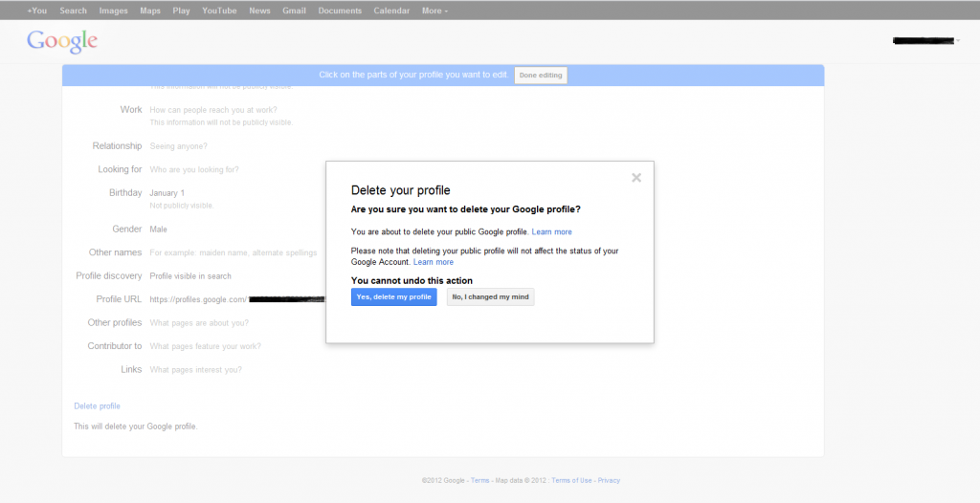Open Images from the top bar
Image resolution: width=980 pixels, height=503 pixels.
pos(113,11)
